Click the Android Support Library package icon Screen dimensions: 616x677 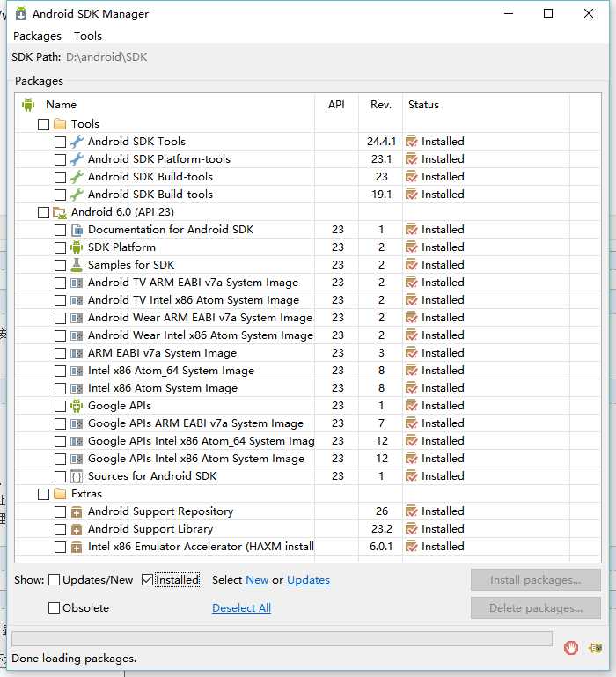click(77, 529)
